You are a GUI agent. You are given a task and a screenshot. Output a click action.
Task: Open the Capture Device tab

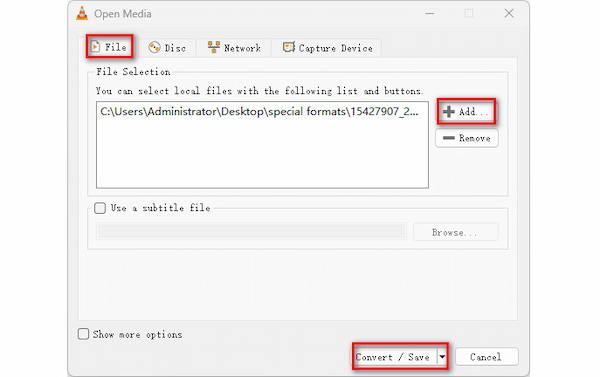pyautogui.click(x=327, y=48)
